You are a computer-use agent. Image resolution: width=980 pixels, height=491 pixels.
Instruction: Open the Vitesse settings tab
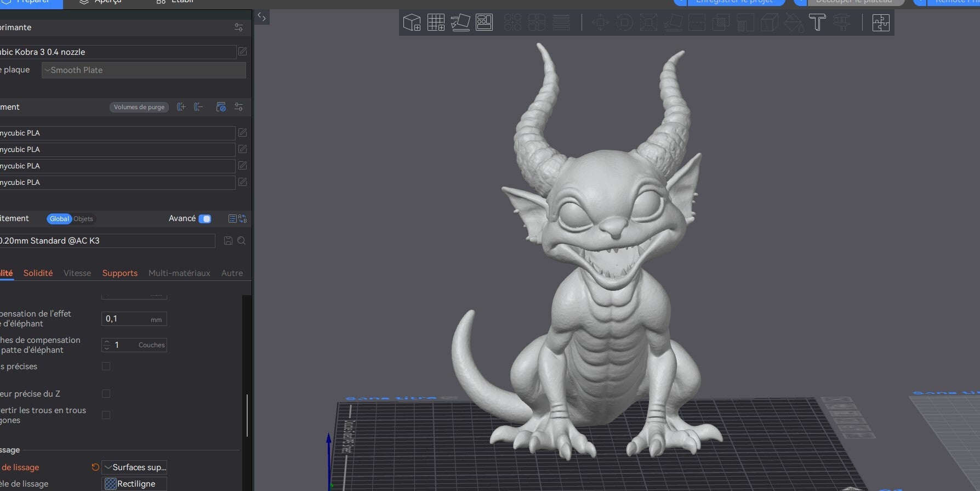coord(77,273)
